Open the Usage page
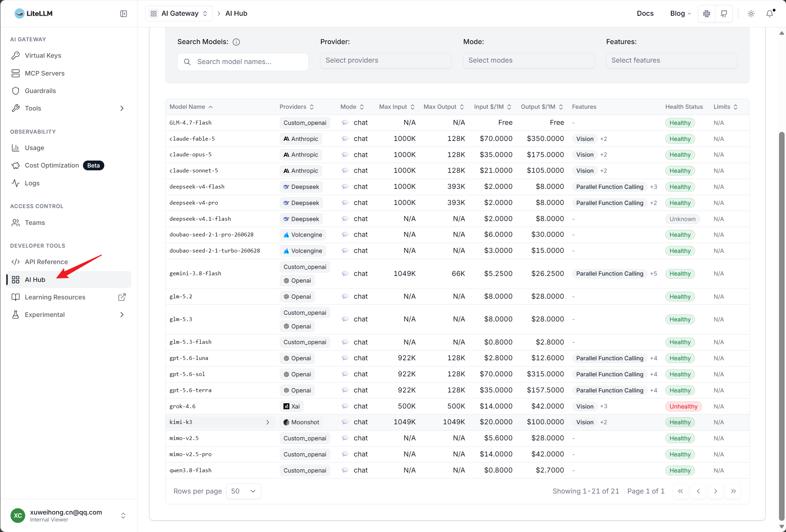Image resolution: width=786 pixels, height=532 pixels. pyautogui.click(x=69, y=148)
